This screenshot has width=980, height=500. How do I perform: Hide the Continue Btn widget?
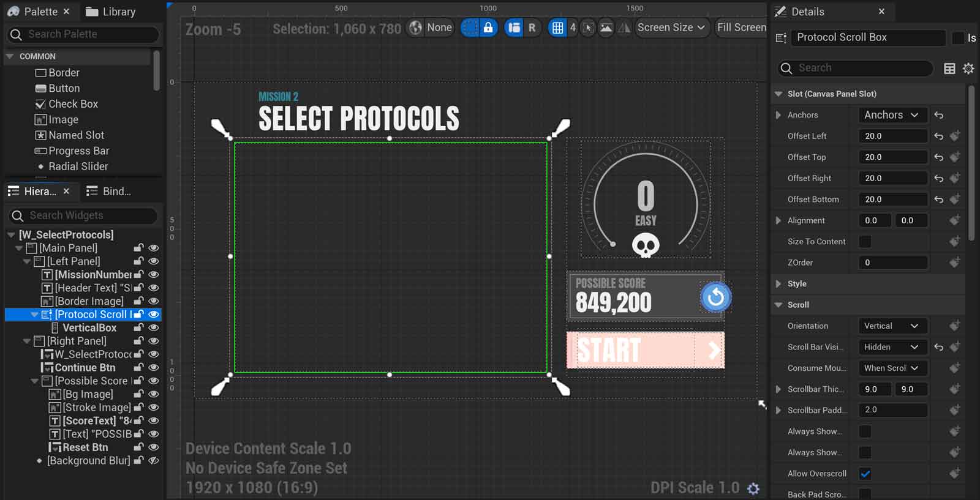pos(154,368)
